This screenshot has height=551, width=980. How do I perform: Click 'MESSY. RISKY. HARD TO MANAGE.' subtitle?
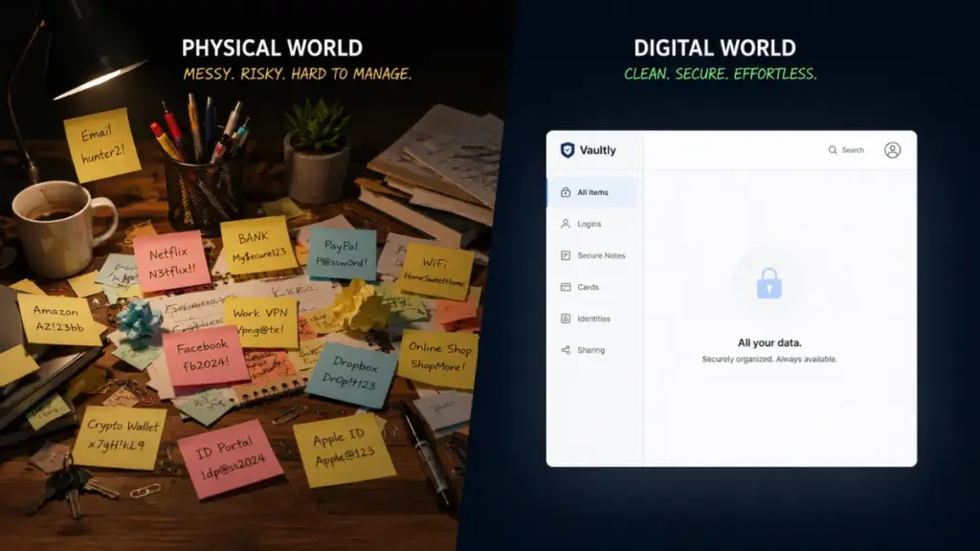coord(298,74)
